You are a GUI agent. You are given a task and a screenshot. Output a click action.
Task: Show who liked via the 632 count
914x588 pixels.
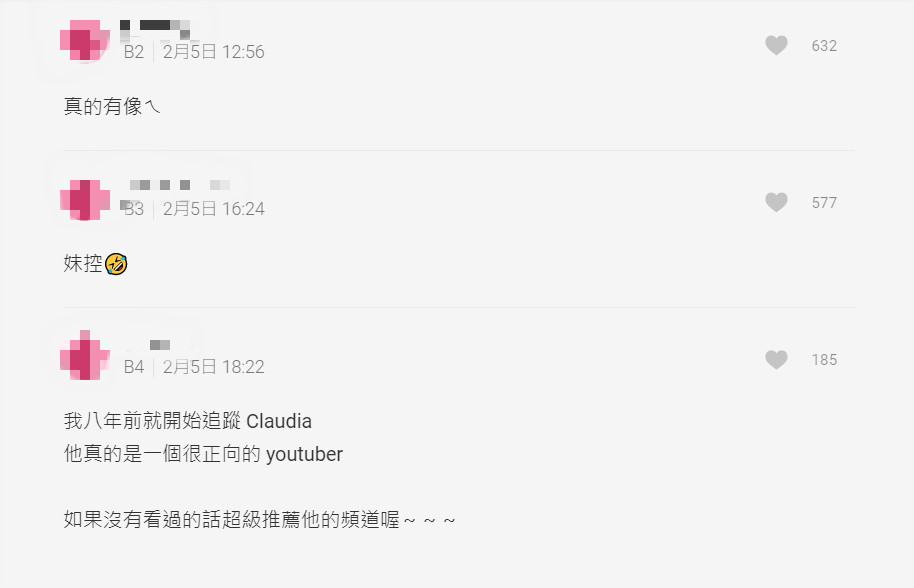(x=824, y=45)
